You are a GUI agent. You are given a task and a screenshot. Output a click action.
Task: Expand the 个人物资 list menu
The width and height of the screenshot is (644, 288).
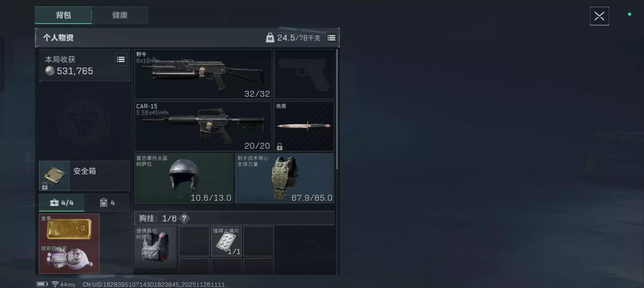pyautogui.click(x=331, y=38)
